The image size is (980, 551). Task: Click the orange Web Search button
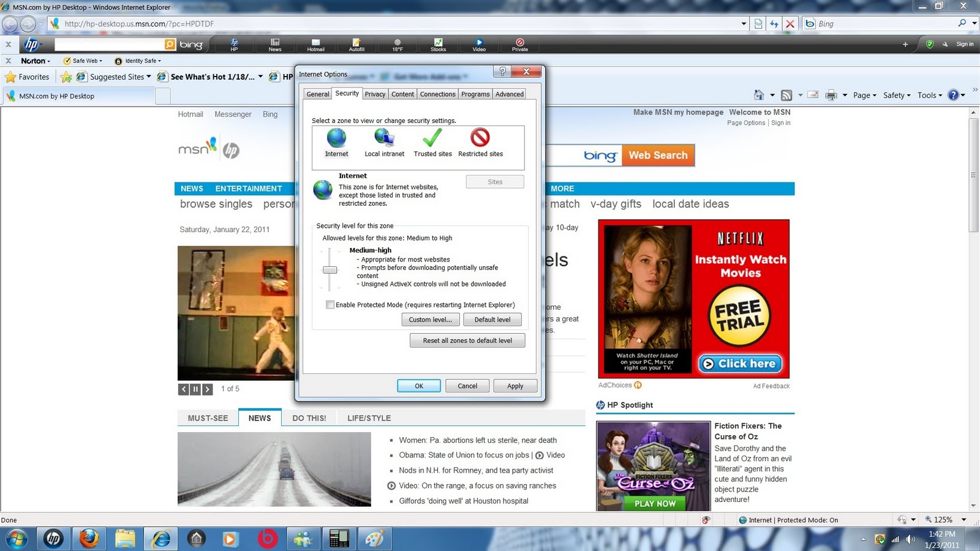click(658, 156)
